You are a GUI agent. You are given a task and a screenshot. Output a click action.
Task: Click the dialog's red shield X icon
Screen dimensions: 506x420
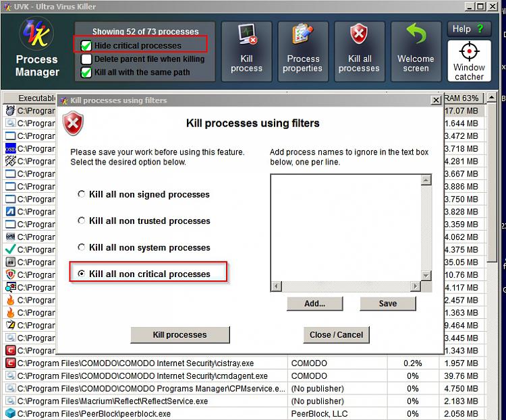click(74, 123)
